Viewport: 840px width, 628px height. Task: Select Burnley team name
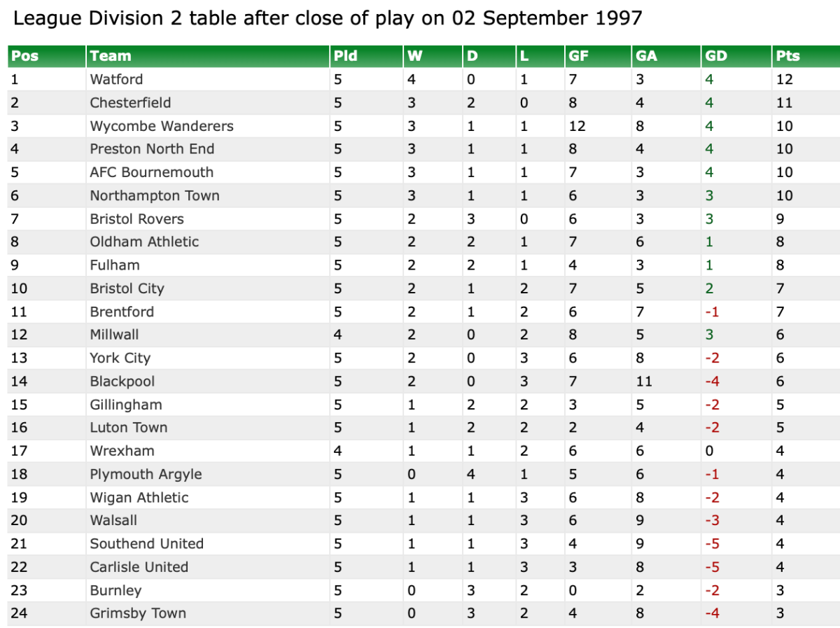coord(115,590)
